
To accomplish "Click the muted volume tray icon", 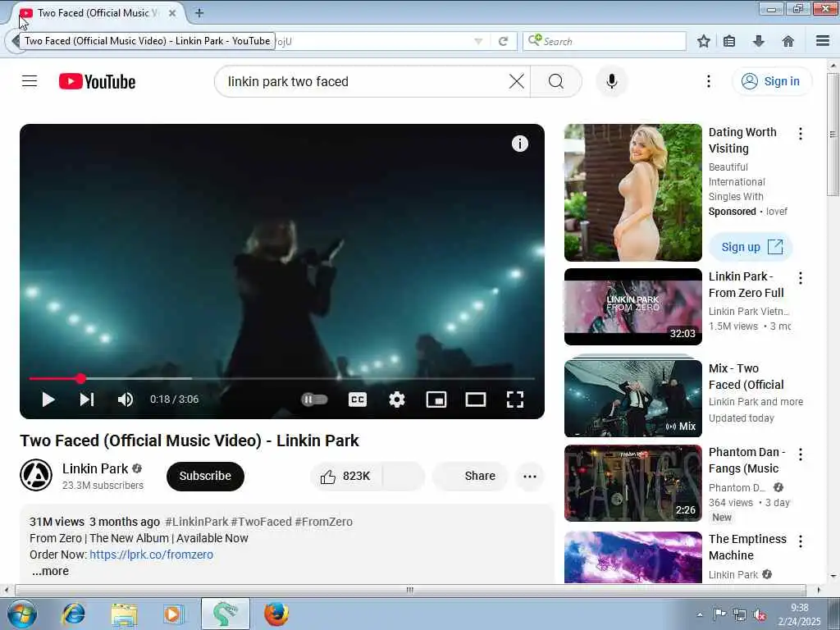I will tap(760, 615).
